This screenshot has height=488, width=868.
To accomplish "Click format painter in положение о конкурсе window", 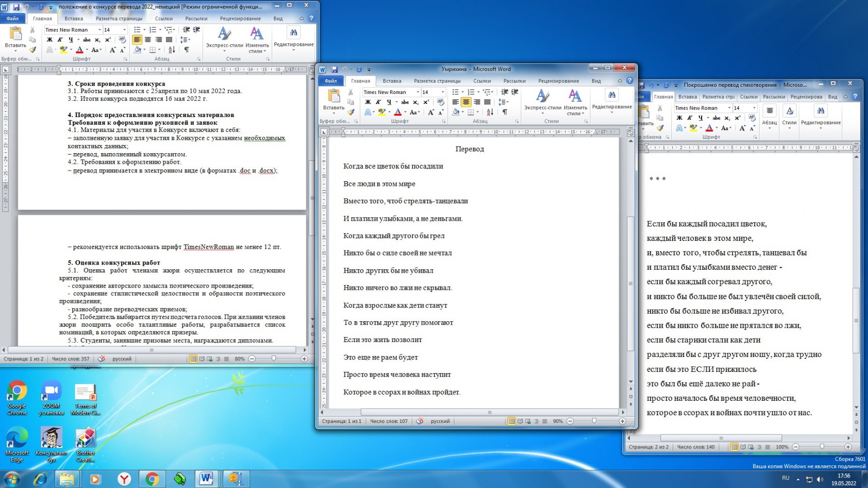I will tap(32, 50).
